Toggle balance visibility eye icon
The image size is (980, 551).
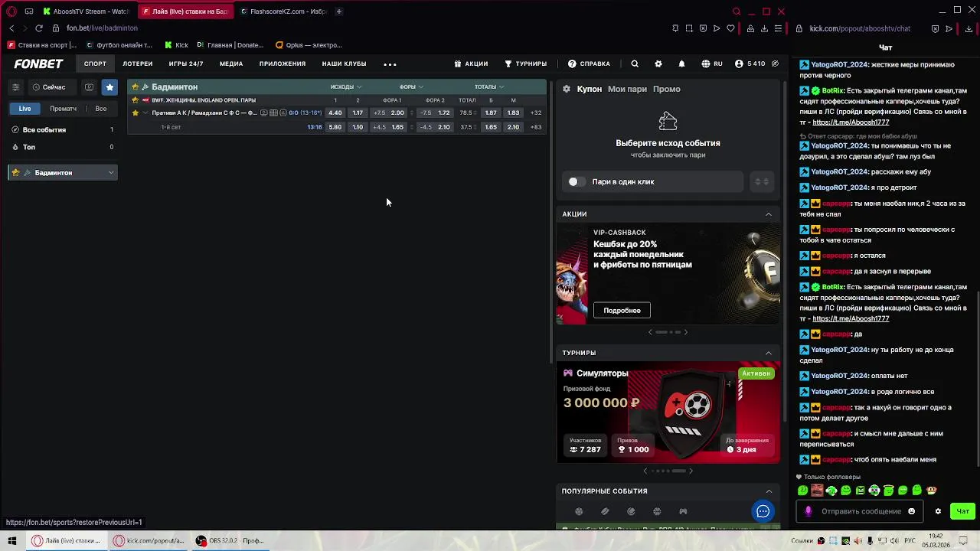coord(775,64)
